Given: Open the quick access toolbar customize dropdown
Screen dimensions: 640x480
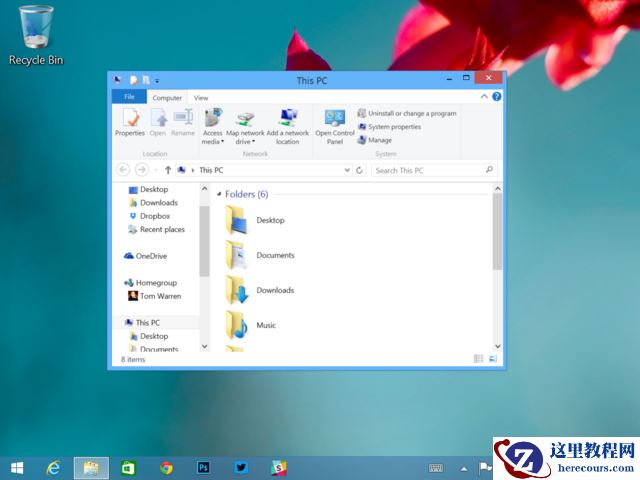Looking at the screenshot, I should pos(157,81).
